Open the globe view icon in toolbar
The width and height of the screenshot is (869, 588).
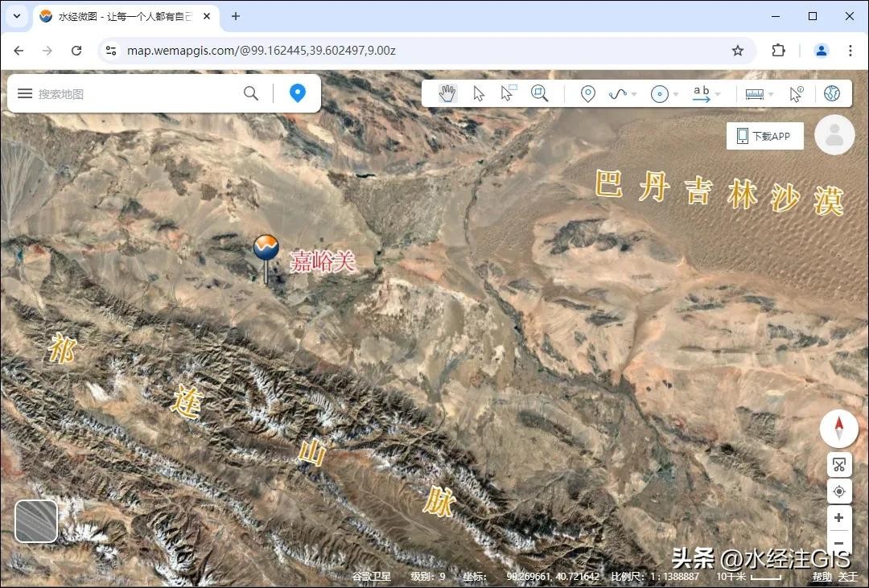pyautogui.click(x=832, y=93)
